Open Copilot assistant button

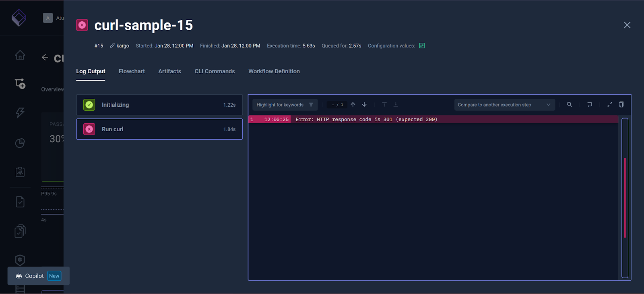39,276
